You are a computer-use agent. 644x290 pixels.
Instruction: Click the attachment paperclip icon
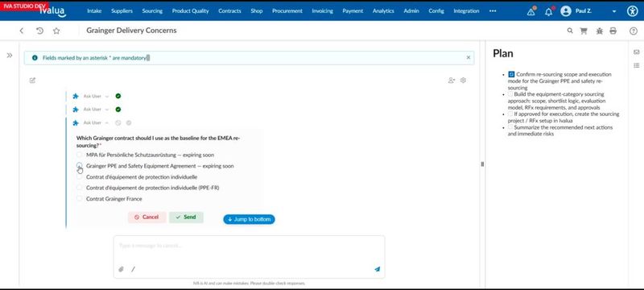pos(122,270)
